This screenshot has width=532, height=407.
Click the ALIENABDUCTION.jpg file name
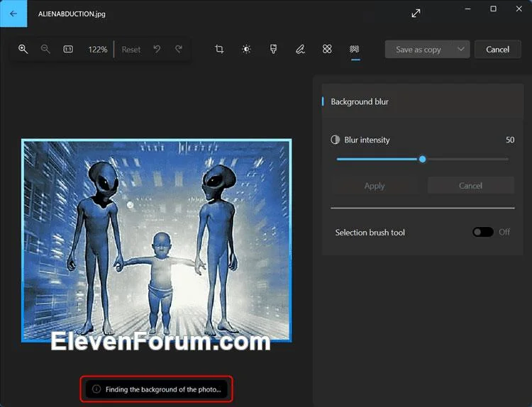72,14
